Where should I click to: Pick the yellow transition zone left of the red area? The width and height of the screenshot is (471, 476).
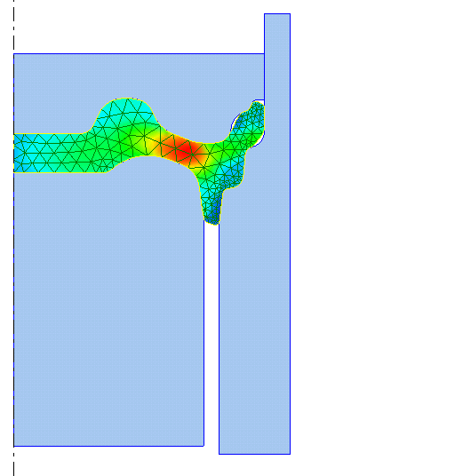click(154, 144)
